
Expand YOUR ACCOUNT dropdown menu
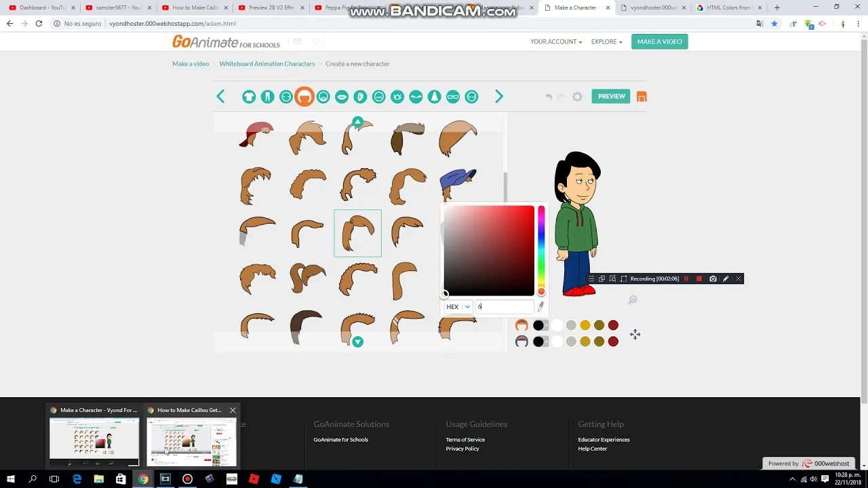tap(556, 41)
